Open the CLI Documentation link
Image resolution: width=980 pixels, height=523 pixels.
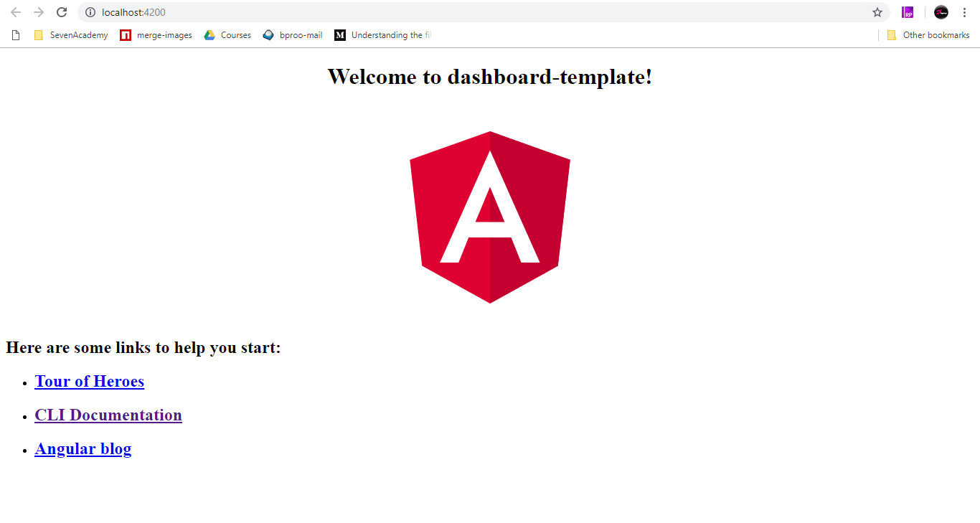pos(108,415)
